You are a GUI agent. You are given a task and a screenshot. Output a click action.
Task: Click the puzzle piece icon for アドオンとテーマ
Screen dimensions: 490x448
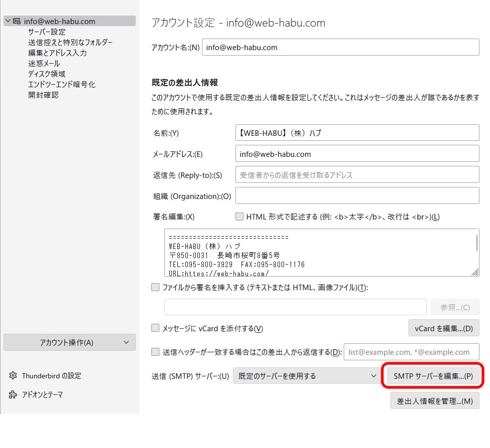pos(13,395)
